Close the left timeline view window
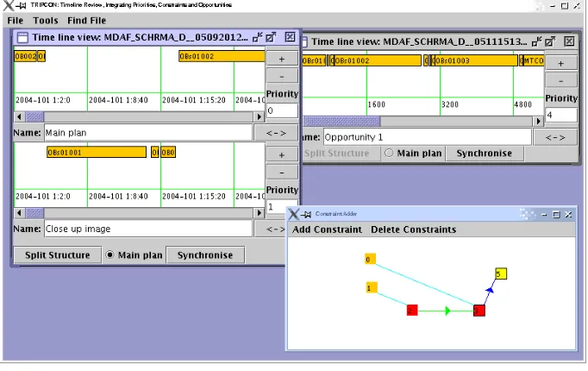 pos(290,37)
